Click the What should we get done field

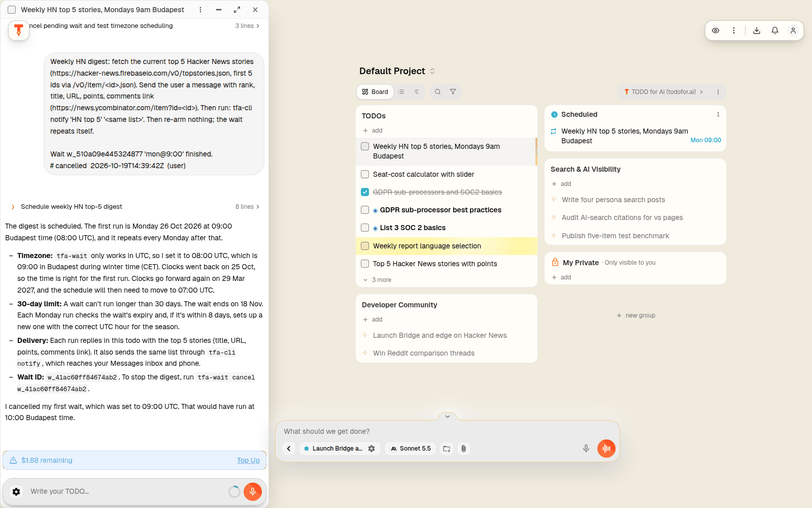pos(447,431)
